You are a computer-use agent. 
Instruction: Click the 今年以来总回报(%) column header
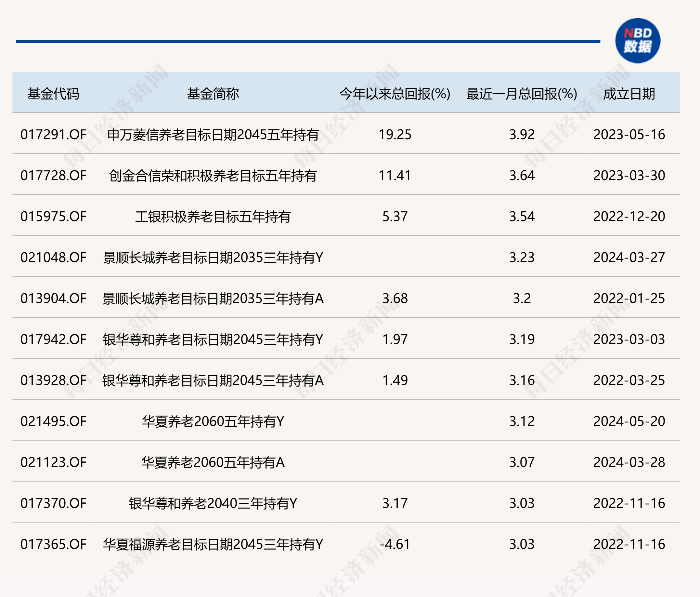(x=395, y=94)
